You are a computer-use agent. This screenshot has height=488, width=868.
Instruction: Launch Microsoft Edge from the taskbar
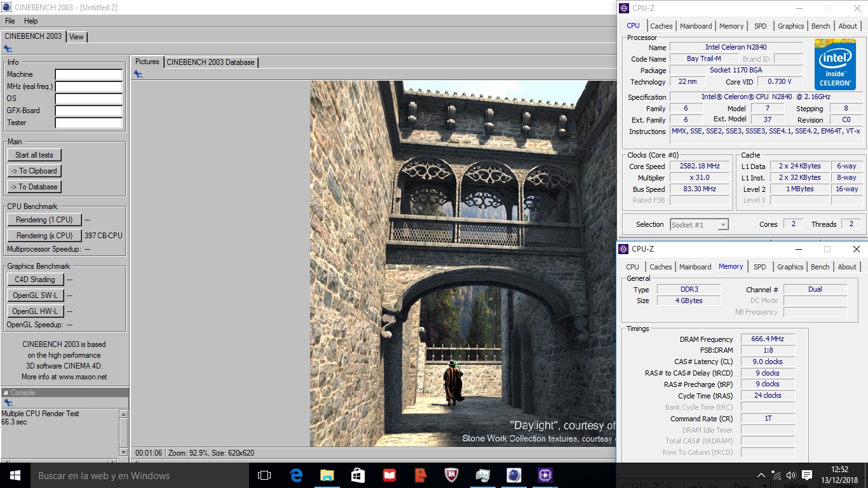[296, 475]
